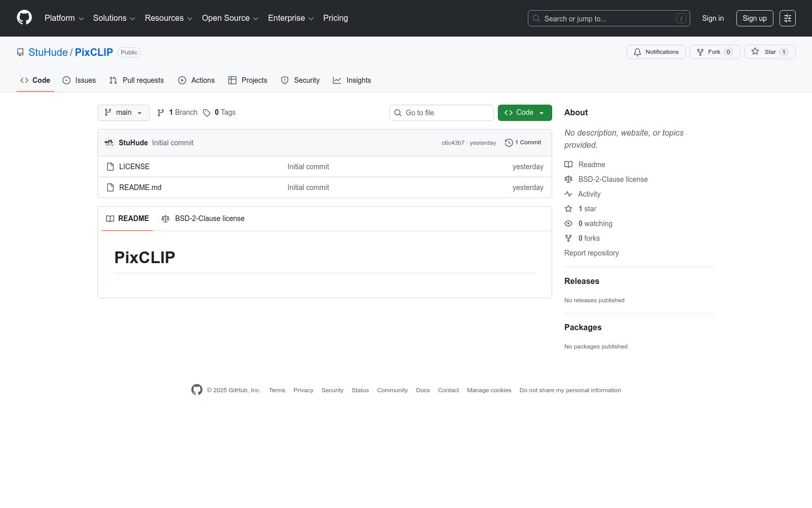
Task: Switch to the Actions tab
Action: point(196,80)
